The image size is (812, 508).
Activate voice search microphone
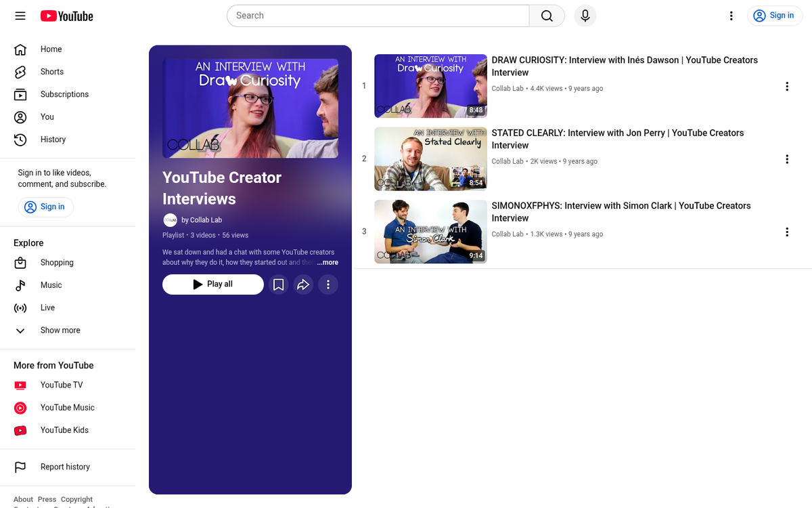click(585, 16)
